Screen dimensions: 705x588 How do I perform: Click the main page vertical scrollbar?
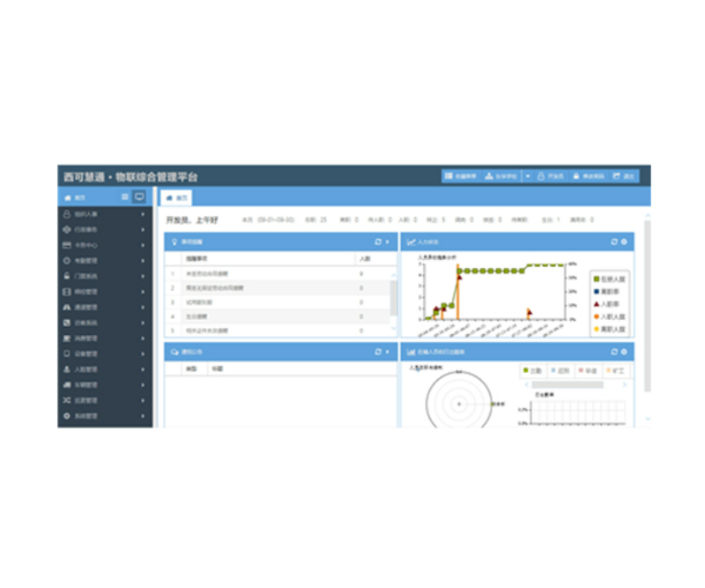point(648,306)
